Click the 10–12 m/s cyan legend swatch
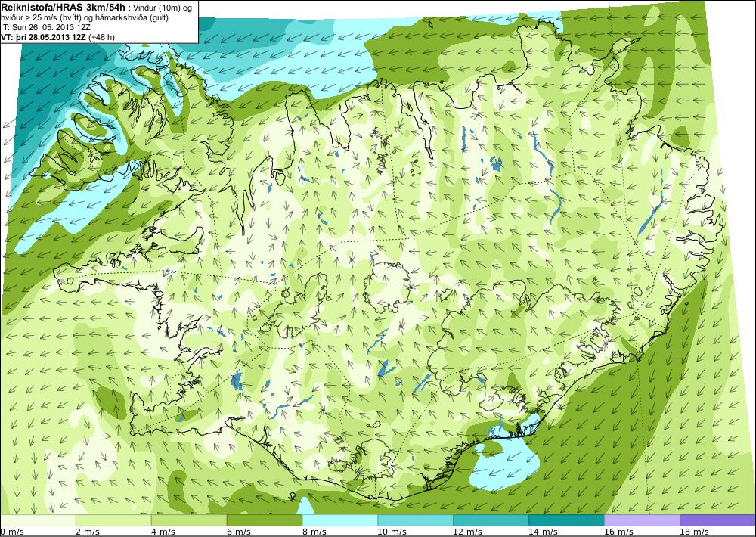 click(415, 520)
